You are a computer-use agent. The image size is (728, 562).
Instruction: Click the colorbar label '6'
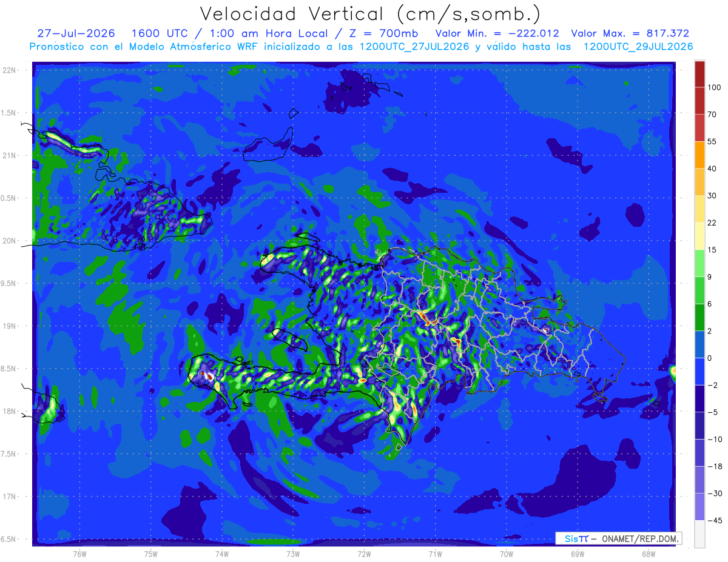pyautogui.click(x=710, y=304)
